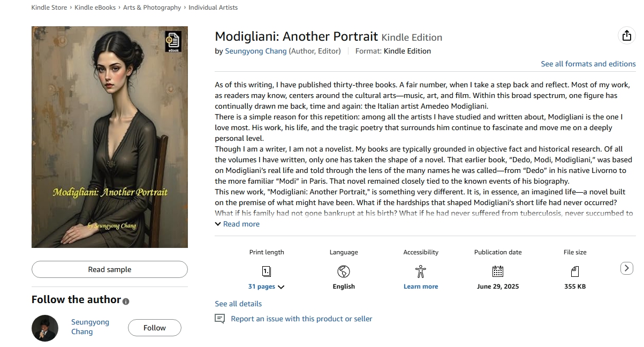Viewport: 644px width, 347px height.
Task: Open Kindle Store breadcrumb
Action: 49,7
